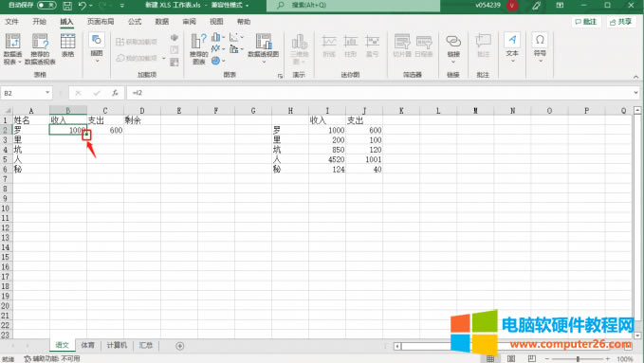Click the insert function fx icon
This screenshot has height=363, width=644.
pos(115,93)
